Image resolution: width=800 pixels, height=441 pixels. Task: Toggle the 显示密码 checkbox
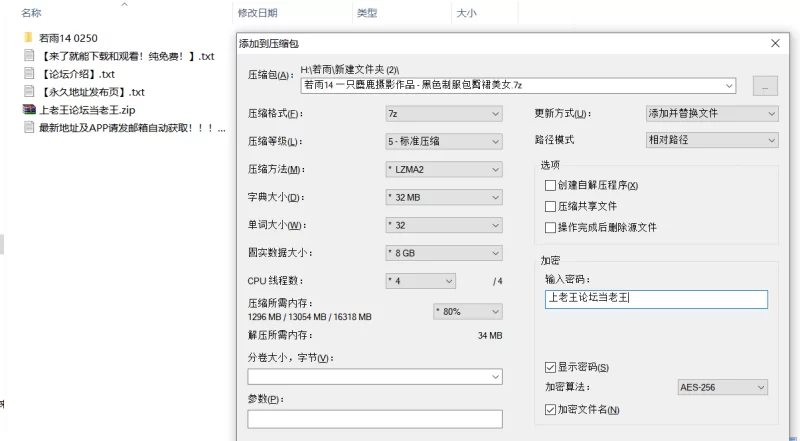pos(550,367)
